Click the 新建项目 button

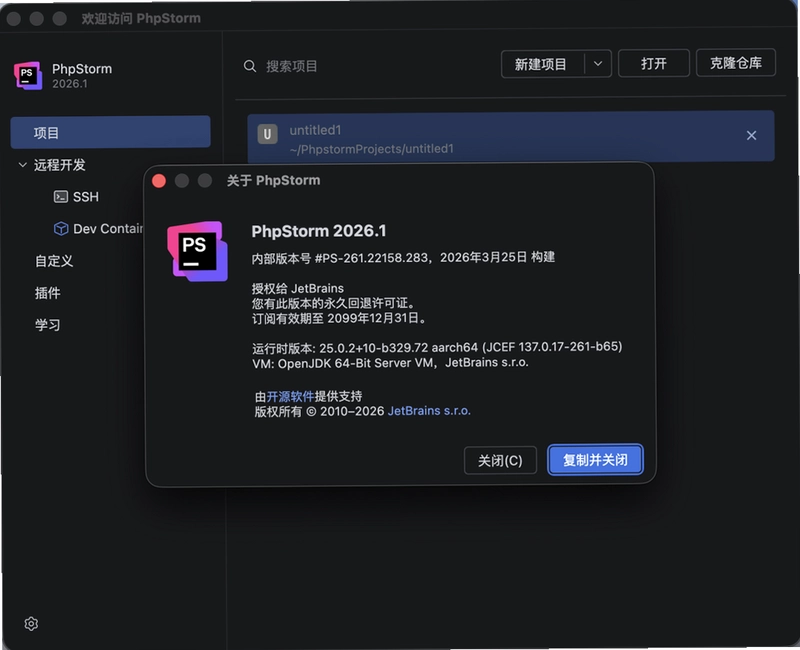[x=542, y=64]
